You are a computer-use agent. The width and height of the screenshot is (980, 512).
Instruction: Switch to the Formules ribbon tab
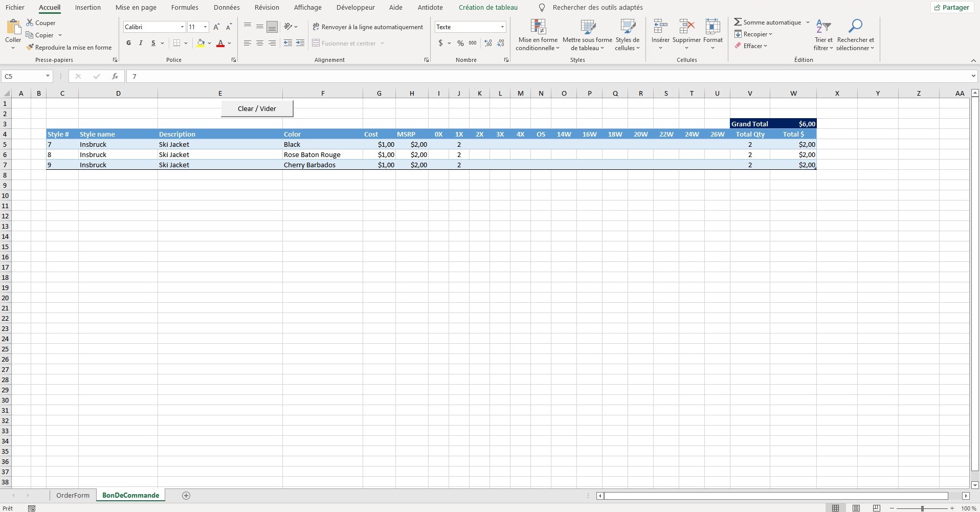(184, 7)
